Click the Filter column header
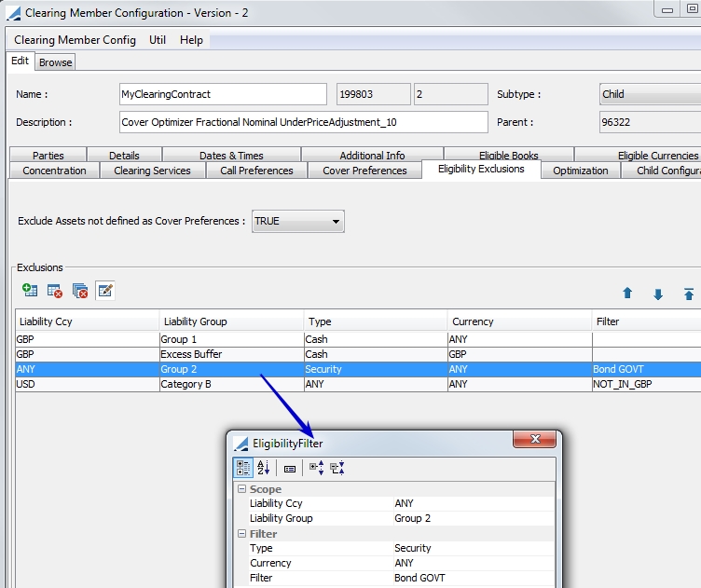Viewport: 701px width, 588px height. pyautogui.click(x=646, y=321)
